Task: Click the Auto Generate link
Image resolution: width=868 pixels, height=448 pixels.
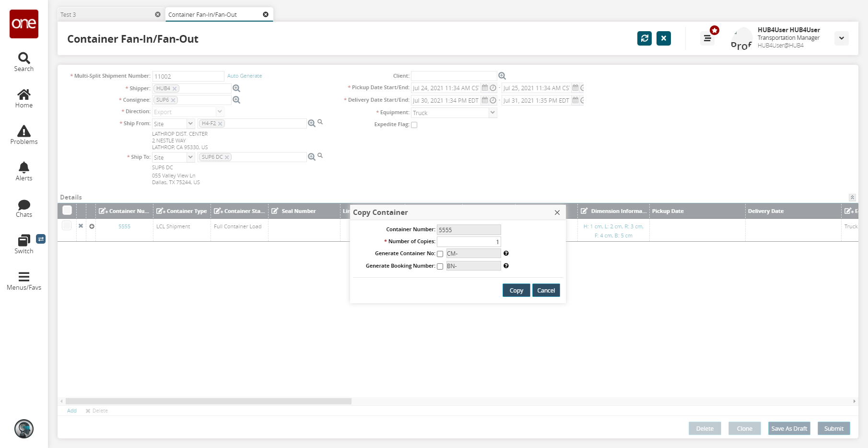Action: 245,76
